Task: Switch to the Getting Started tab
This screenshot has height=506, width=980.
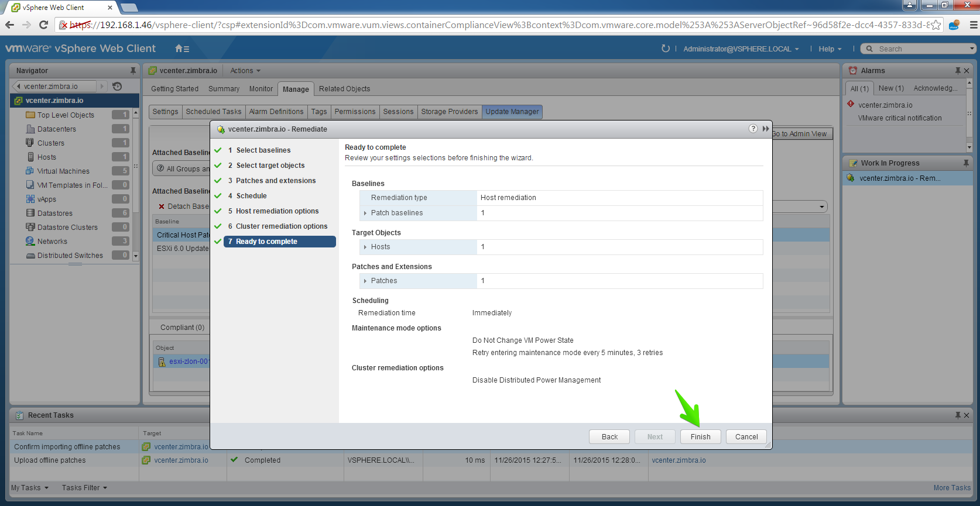Action: point(174,89)
